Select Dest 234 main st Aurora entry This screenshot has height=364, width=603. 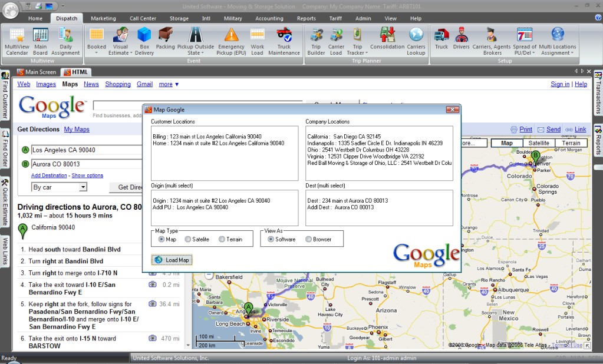click(x=348, y=201)
